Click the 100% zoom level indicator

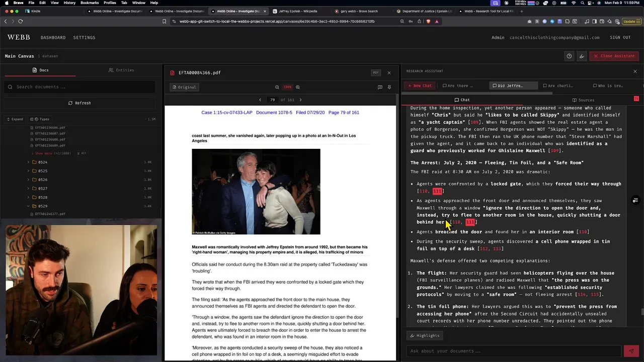click(x=287, y=87)
